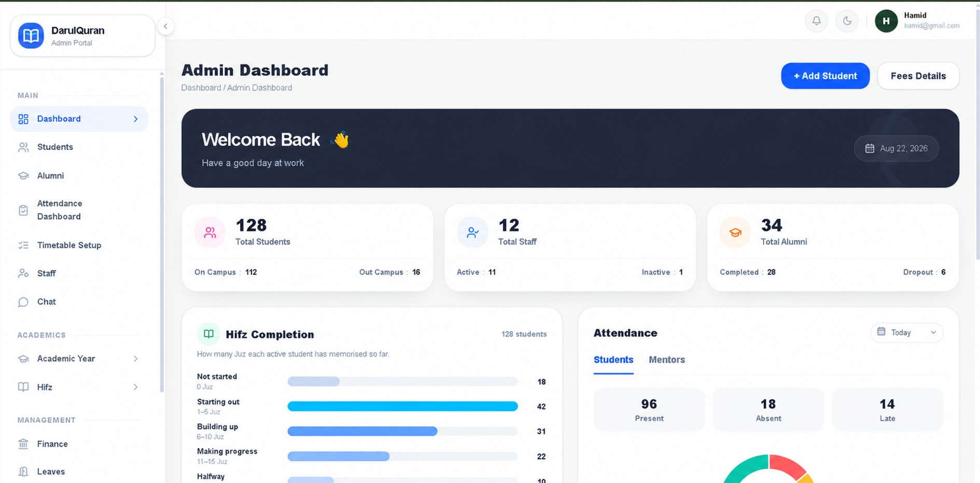Click the waving hand emoji
Image resolution: width=980 pixels, height=483 pixels.
click(x=340, y=139)
